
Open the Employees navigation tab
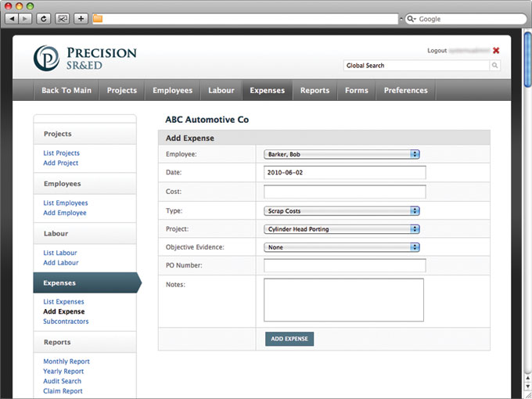click(172, 90)
